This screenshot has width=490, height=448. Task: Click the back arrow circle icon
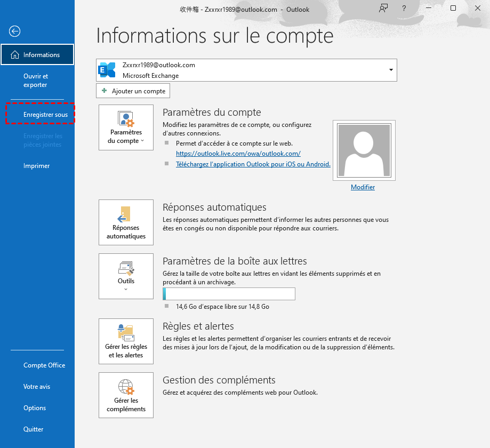15,31
